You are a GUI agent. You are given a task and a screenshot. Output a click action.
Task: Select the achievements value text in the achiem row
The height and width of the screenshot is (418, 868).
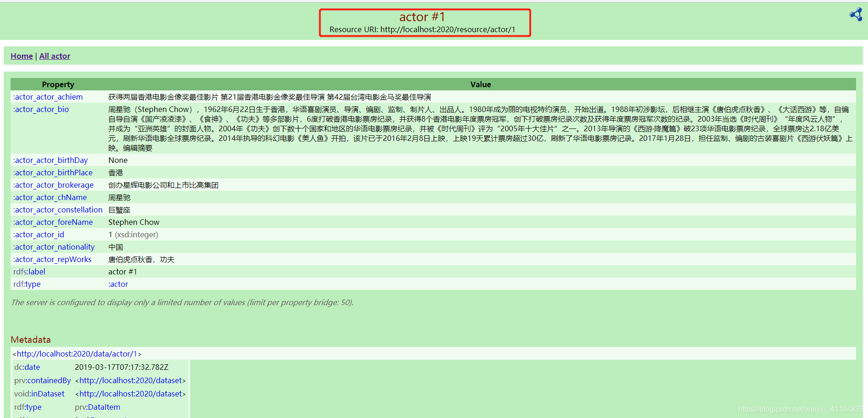tap(270, 97)
